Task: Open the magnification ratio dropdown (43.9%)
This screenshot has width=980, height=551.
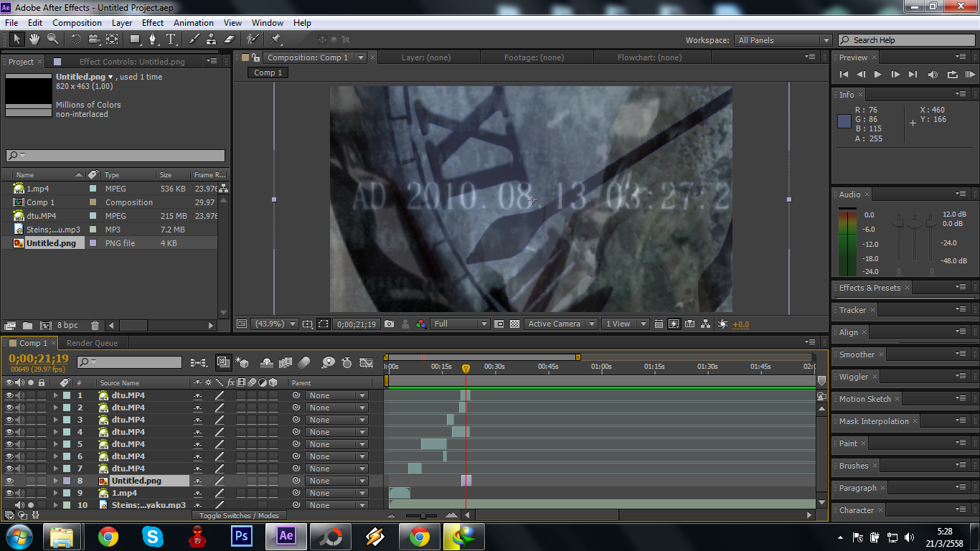Action: click(274, 324)
